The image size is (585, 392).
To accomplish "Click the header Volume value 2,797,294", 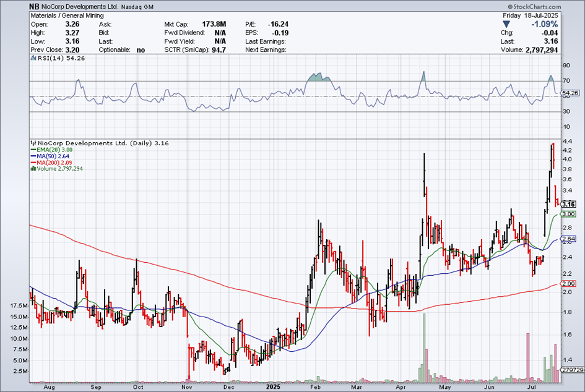I will 542,49.
